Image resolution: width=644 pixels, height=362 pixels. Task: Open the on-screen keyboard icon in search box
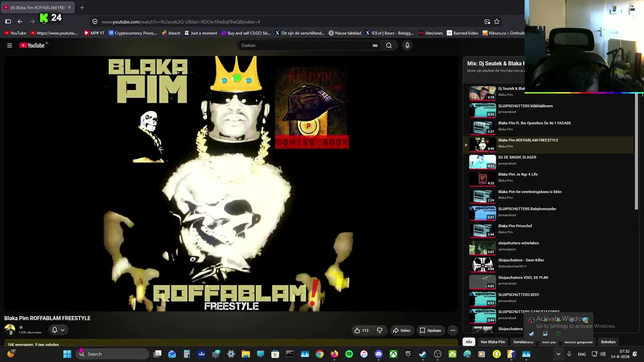(375, 45)
